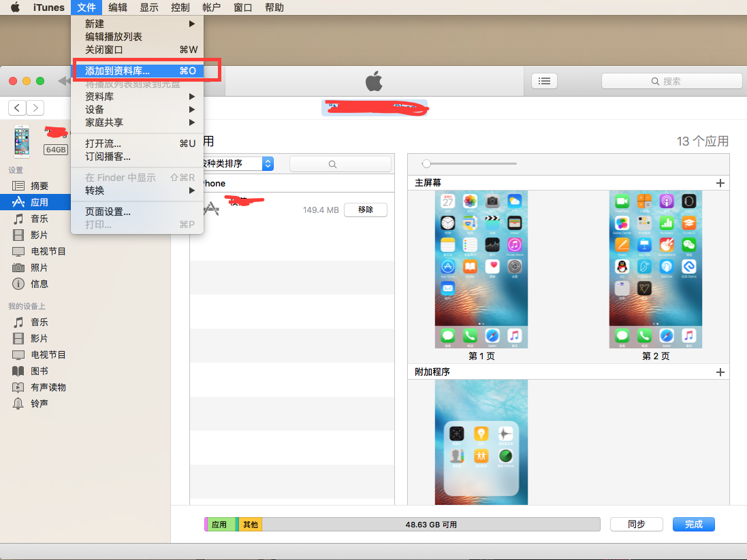Viewport: 747px width, 560px height.
Task: Open the 帮助 menu
Action: 274,7
